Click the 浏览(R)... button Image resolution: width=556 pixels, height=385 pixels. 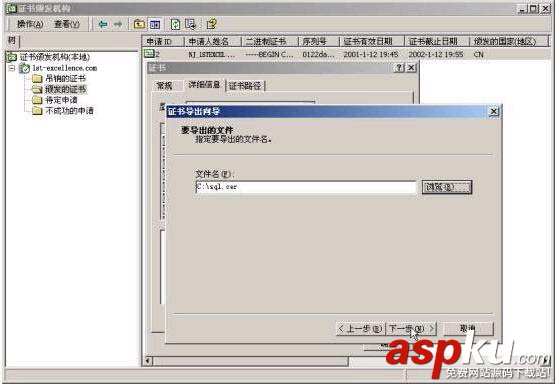click(x=447, y=187)
